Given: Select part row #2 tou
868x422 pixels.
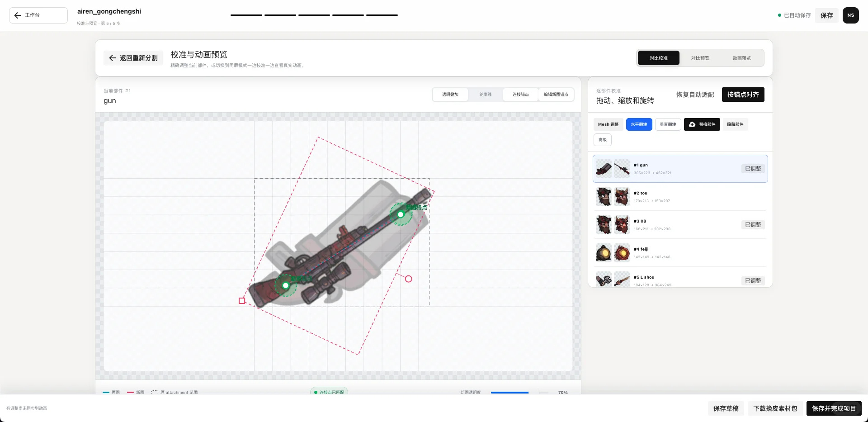Looking at the screenshot, I should 680,197.
